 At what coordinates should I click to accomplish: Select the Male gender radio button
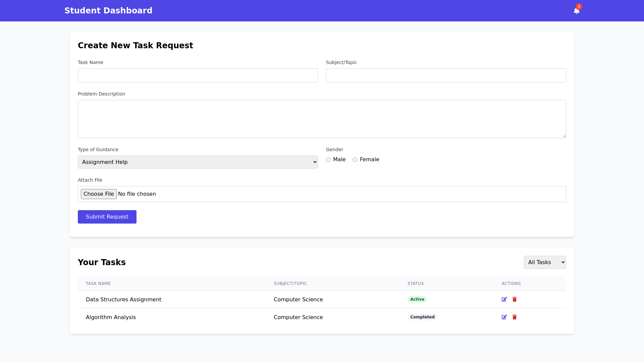[x=328, y=160]
